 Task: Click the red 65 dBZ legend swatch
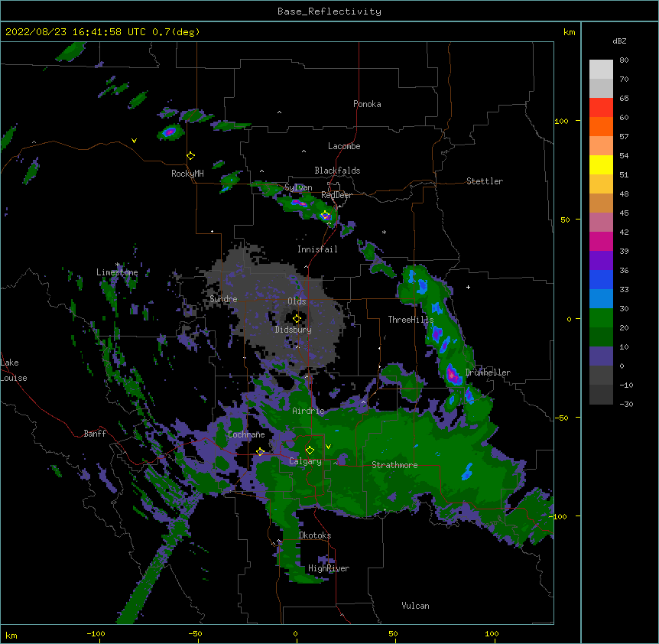click(x=601, y=108)
